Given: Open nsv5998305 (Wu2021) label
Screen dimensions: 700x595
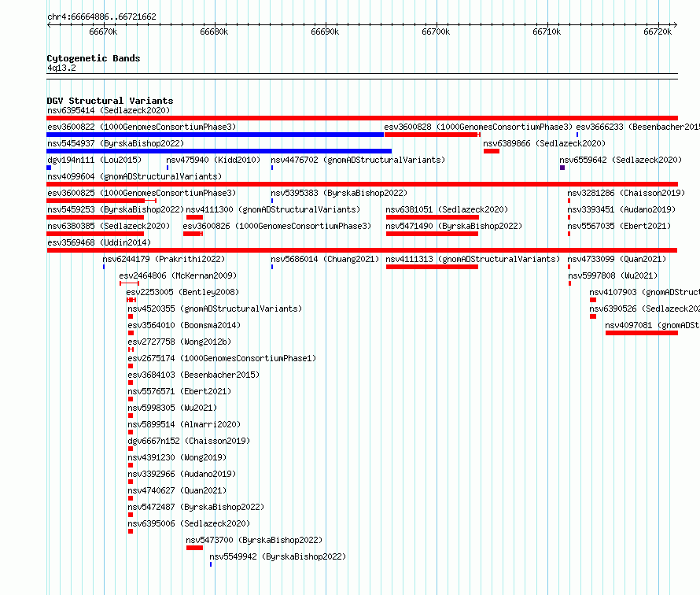Looking at the screenshot, I should point(172,408).
